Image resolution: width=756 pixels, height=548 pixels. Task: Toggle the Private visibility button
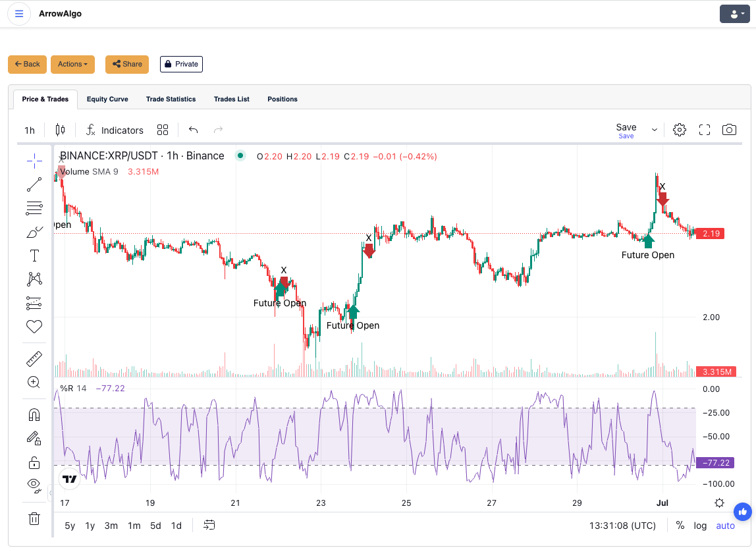pyautogui.click(x=181, y=64)
